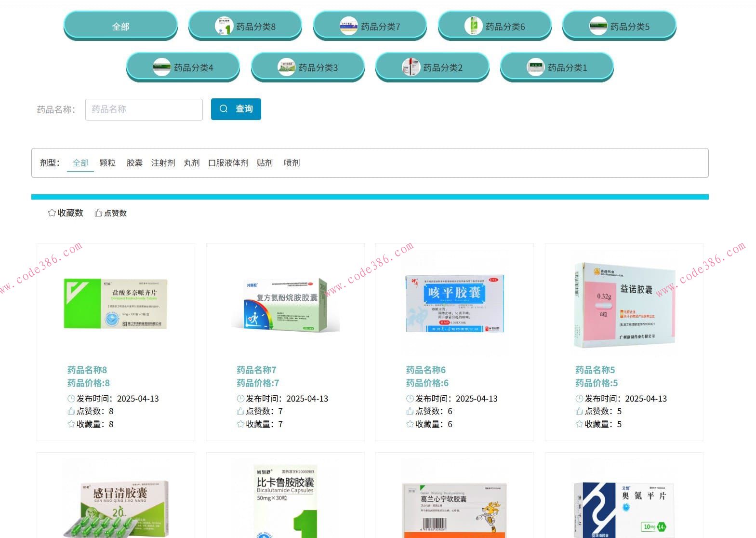Viewport: 756px width, 538px height.
Task: Filter by 口服液体剂 dosage form
Action: point(228,163)
